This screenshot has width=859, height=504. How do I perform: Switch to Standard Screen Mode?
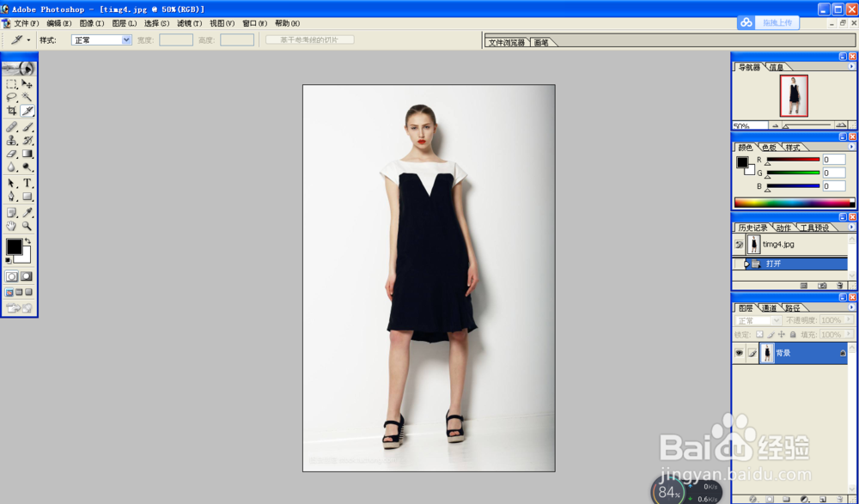pyautogui.click(x=9, y=292)
